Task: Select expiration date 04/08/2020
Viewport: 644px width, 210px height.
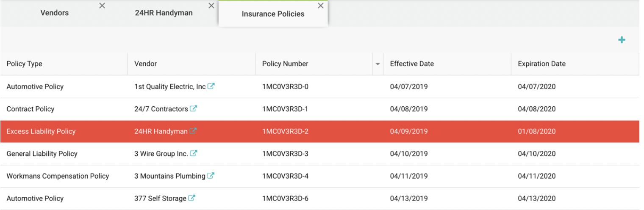Action: [537, 109]
